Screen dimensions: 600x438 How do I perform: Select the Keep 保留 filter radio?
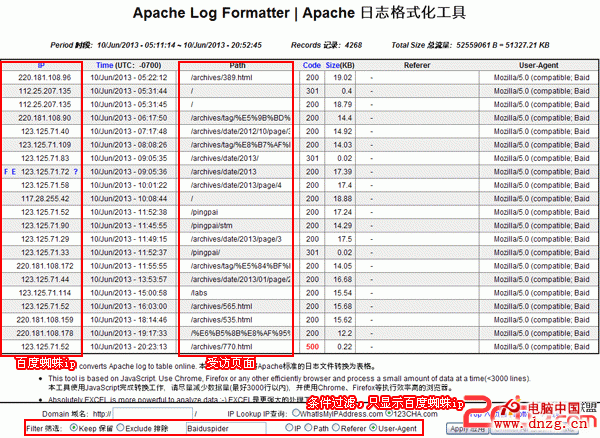74,427
